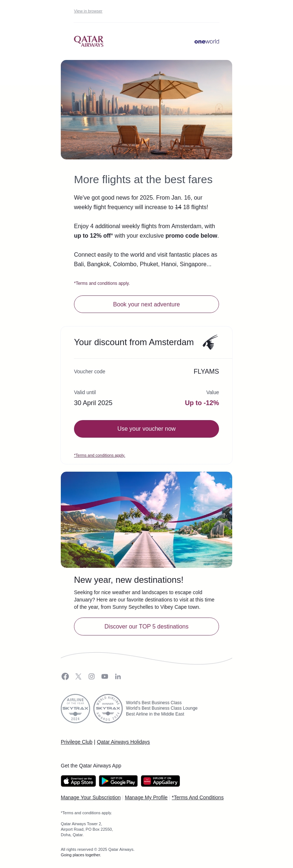Click the Skytrax Airline of the Year badge
This screenshot has width=293, height=868.
[75, 709]
